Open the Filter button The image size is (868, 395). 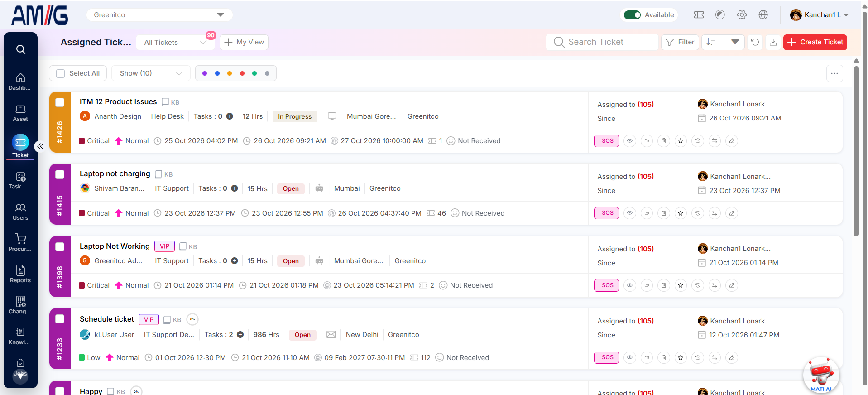pyautogui.click(x=680, y=42)
